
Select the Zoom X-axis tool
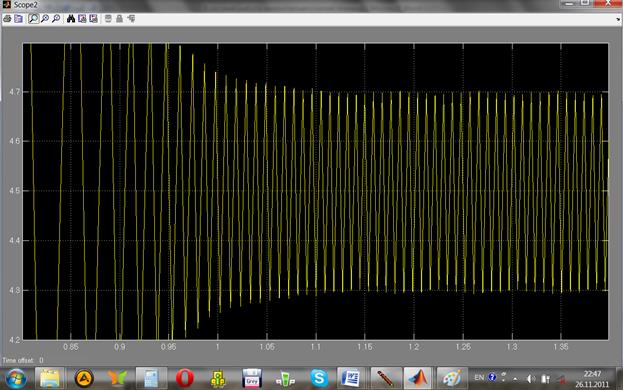click(x=45, y=19)
